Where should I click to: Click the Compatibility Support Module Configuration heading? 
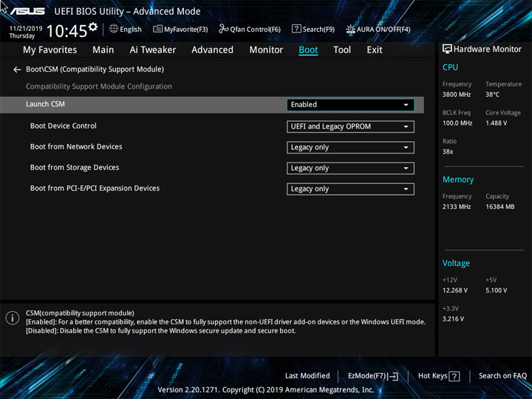click(x=99, y=86)
